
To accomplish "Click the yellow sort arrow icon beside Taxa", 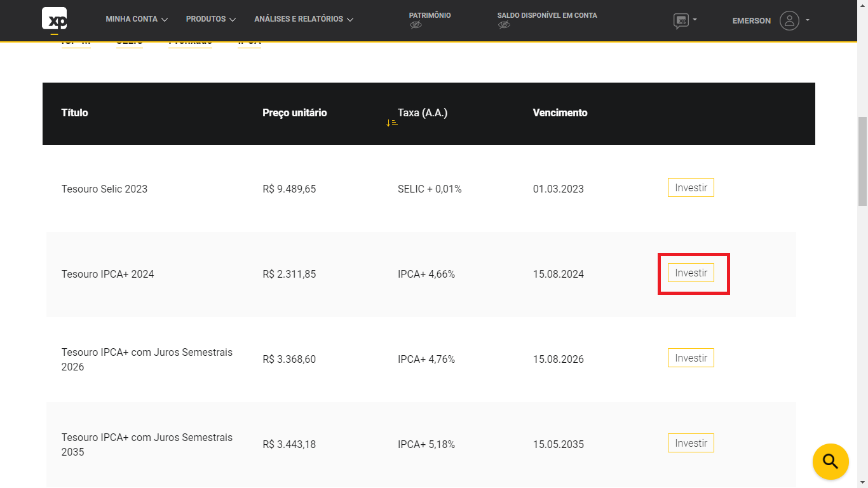I will [x=391, y=123].
